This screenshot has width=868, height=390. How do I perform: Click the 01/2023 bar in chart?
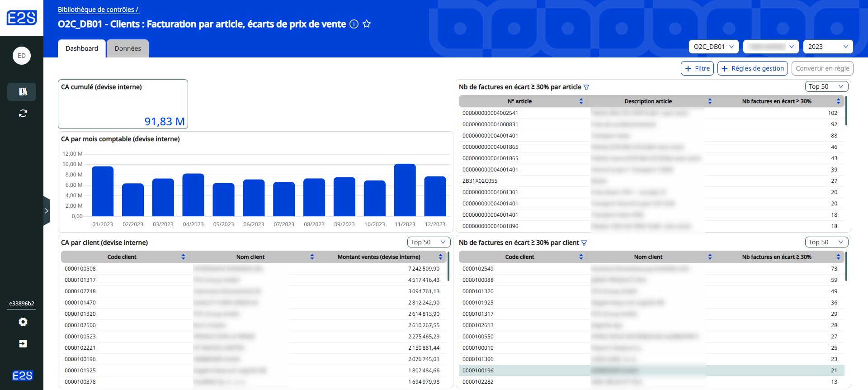[x=103, y=191]
